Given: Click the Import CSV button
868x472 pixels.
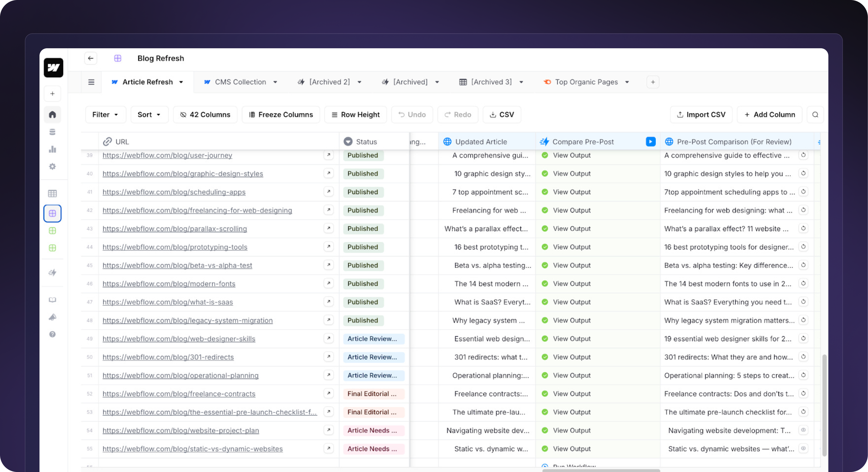Looking at the screenshot, I should (x=701, y=115).
